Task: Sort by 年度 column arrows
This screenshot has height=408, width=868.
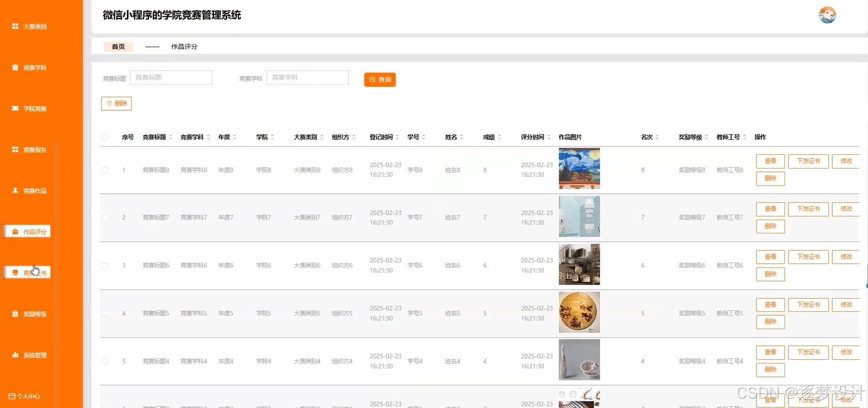Action: point(235,137)
